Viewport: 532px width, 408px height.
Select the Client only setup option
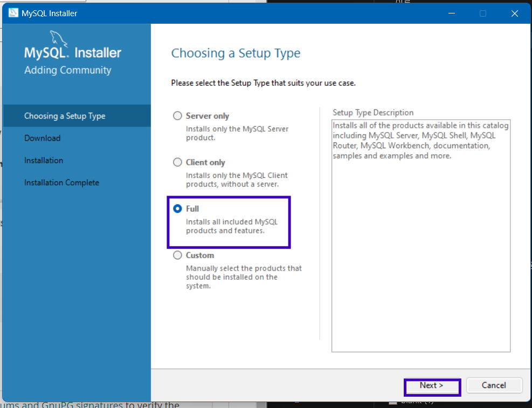coord(177,162)
